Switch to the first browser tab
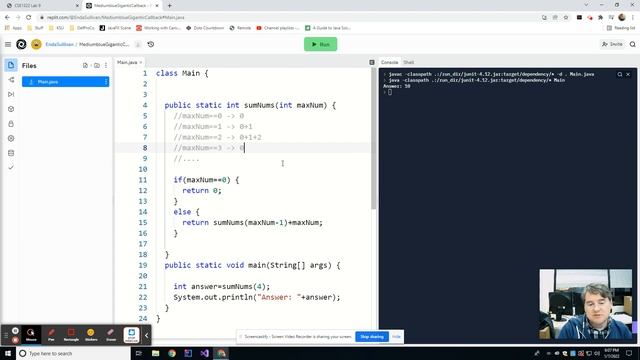Image resolution: width=640 pixels, height=360 pixels. pos(41,6)
